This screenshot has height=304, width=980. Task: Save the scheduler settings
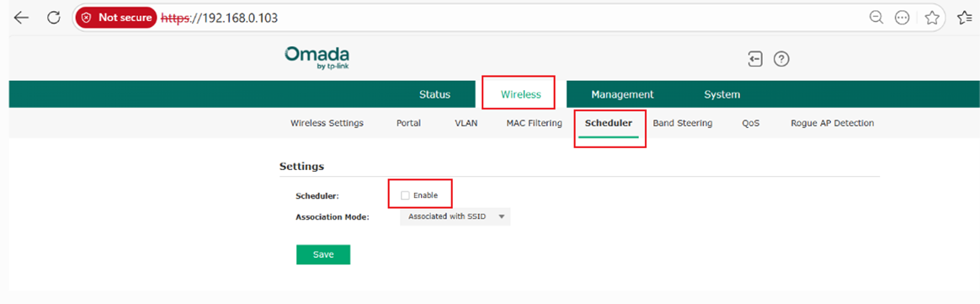pyautogui.click(x=323, y=254)
